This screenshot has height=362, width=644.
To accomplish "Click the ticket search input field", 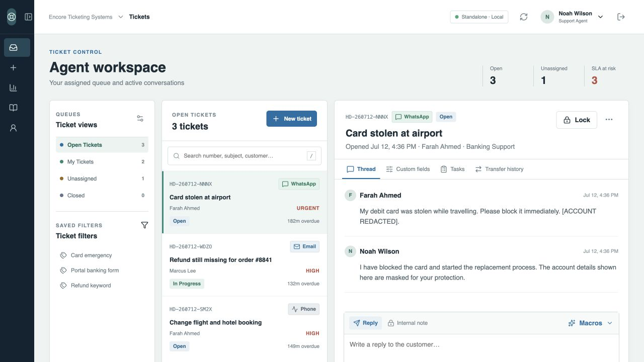I will [245, 156].
